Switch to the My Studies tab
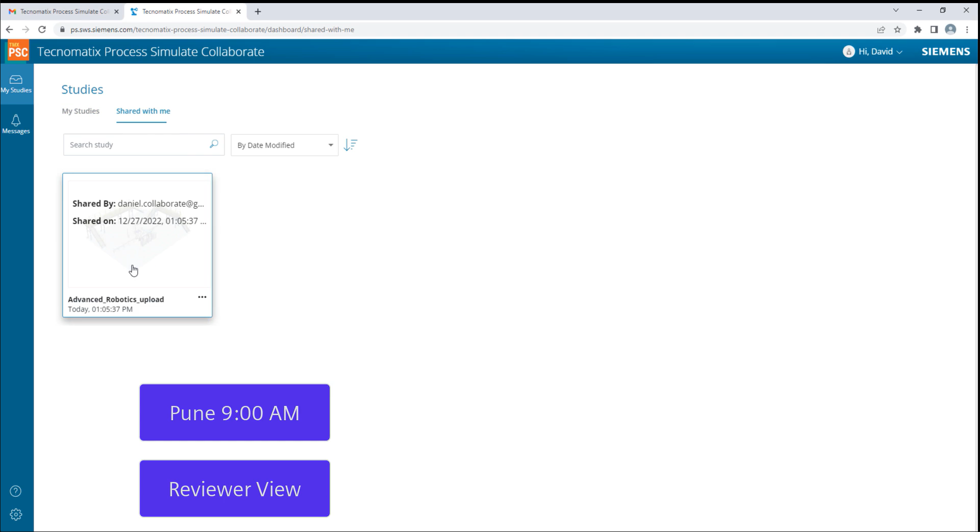Screen dimensions: 980x532 point(80,111)
